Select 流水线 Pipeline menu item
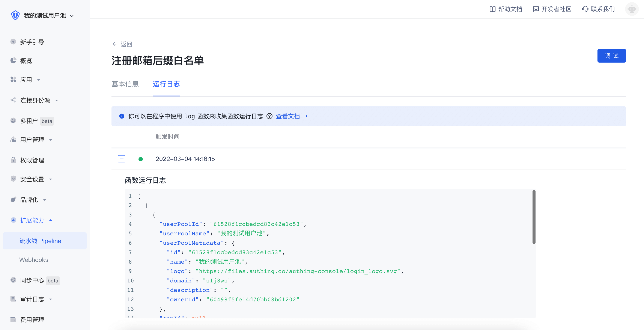Image resolution: width=644 pixels, height=330 pixels. [40, 241]
